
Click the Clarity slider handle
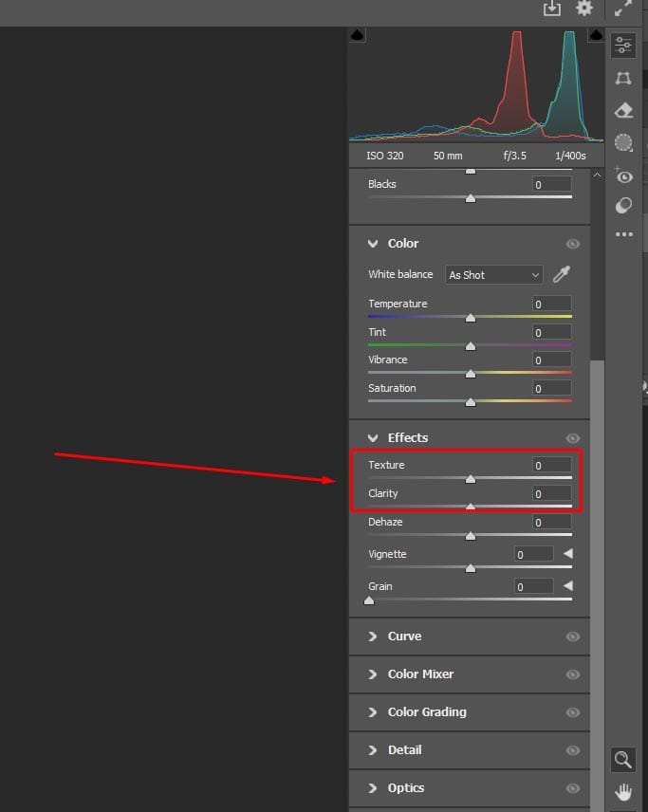[x=471, y=507]
